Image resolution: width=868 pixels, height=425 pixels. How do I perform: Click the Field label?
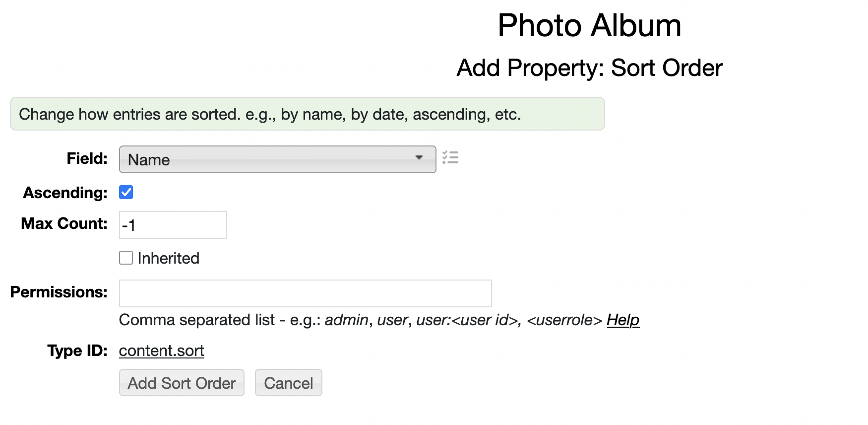87,158
